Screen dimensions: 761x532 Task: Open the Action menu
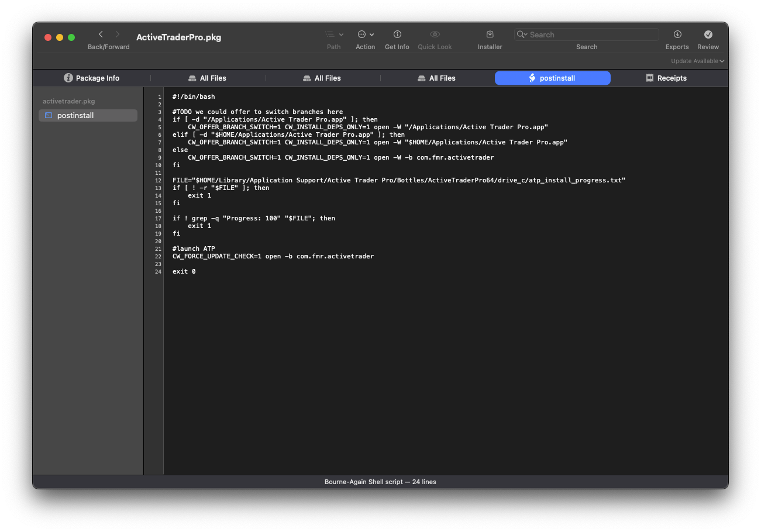366,34
